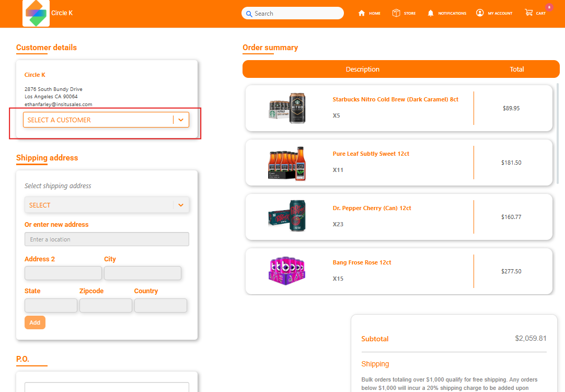Viewport: 565px width, 392px height.
Task: Open the shipping address SELECT dropdown
Action: click(x=107, y=205)
